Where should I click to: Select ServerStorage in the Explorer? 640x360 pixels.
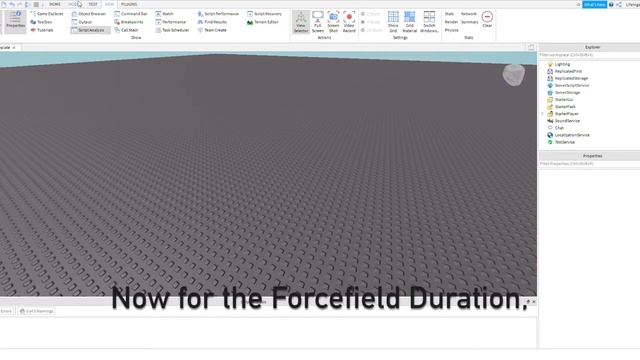567,93
